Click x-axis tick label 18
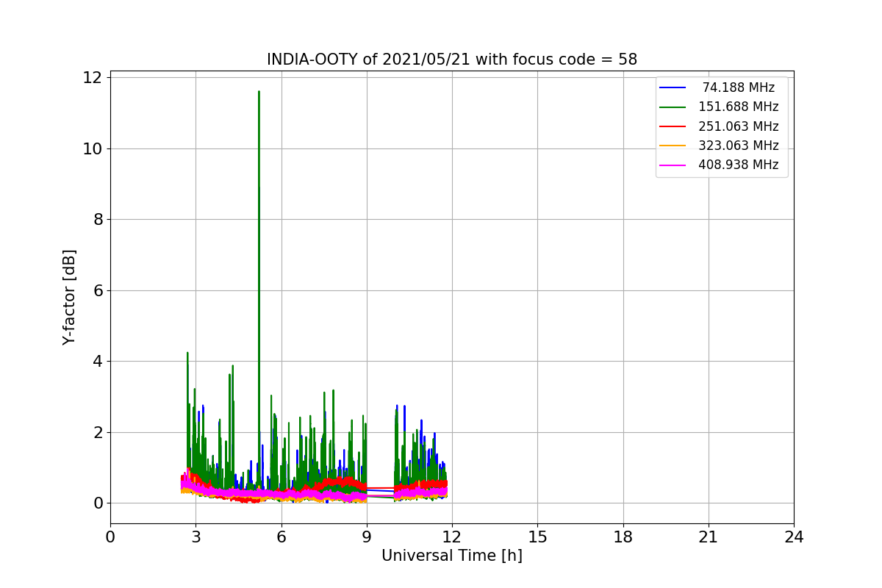 tap(623, 537)
